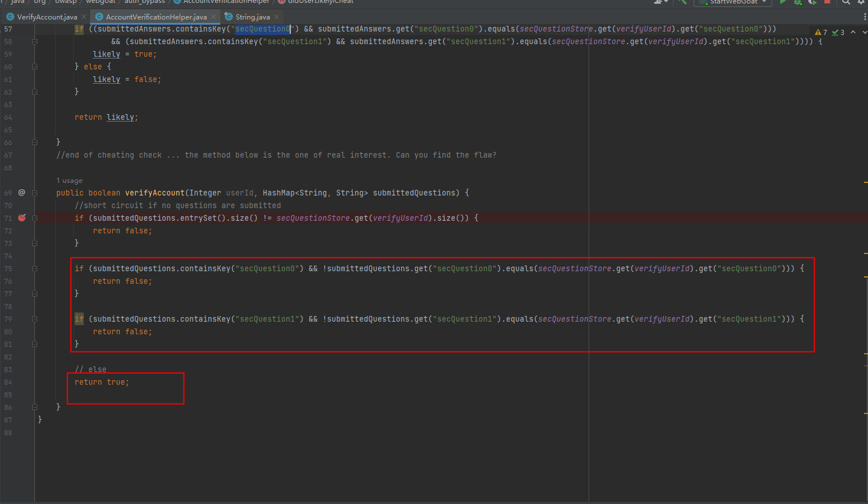868x504 pixels.
Task: Toggle a breakpoint at line number 75
Action: click(8, 268)
